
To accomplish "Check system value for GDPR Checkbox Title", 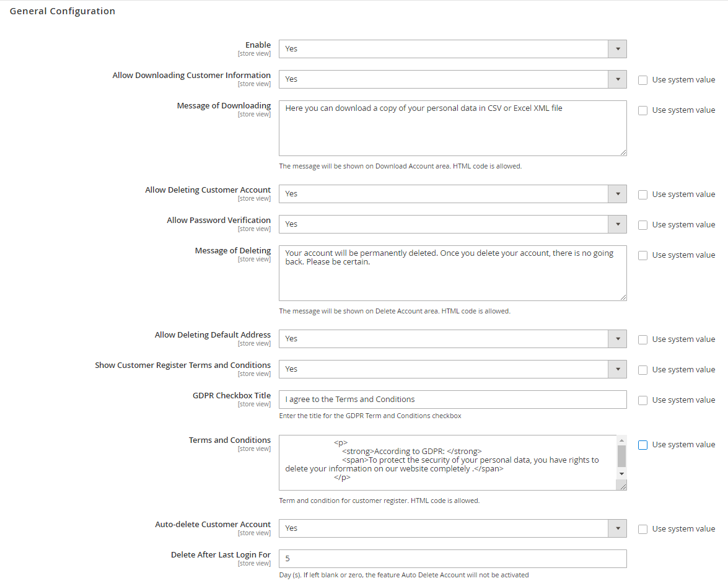I will click(x=643, y=400).
